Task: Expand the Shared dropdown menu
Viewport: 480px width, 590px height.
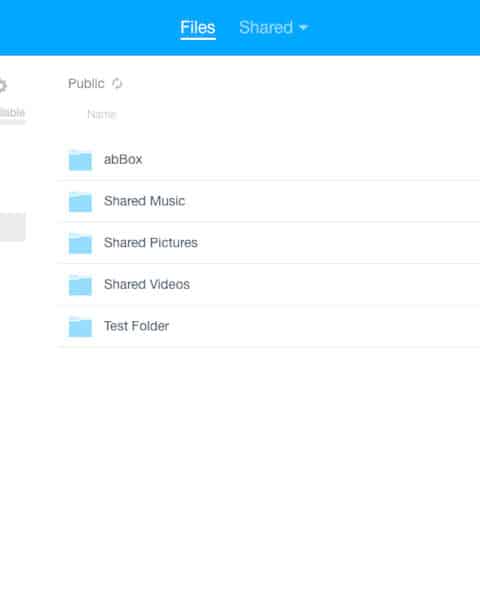Action: click(x=273, y=27)
